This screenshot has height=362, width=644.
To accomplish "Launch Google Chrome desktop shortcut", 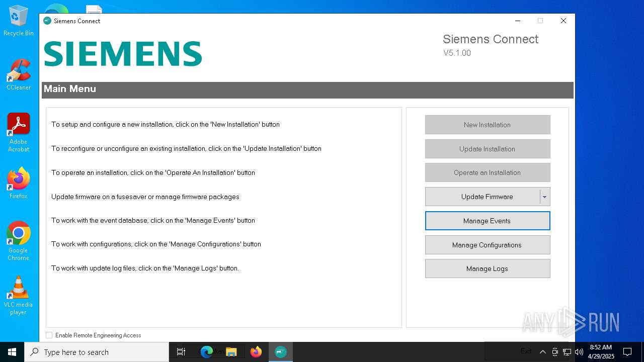I will coord(19,241).
